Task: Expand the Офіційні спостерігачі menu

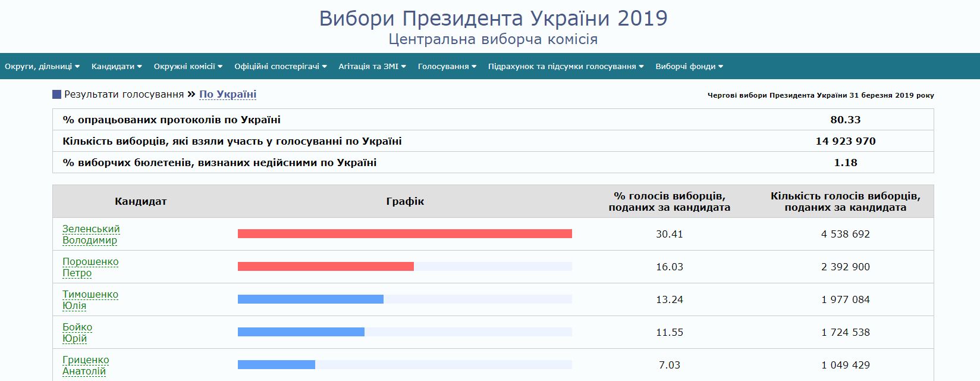Action: coord(281,67)
